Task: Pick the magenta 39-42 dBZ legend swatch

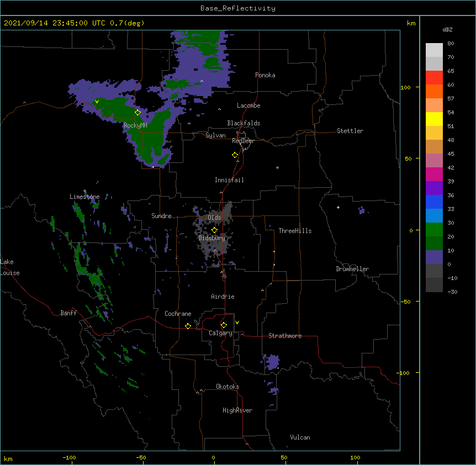Action: pos(434,174)
